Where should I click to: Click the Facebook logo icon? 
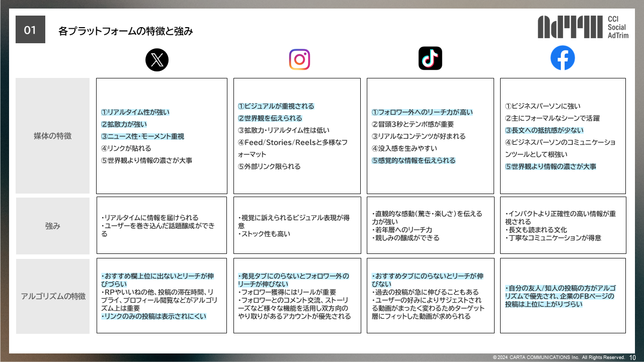tap(562, 58)
